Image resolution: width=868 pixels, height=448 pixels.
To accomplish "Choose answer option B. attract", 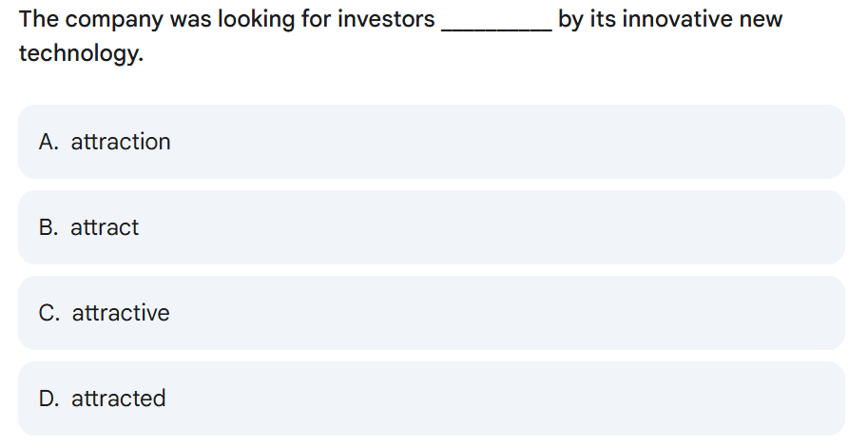I will pyautogui.click(x=432, y=227).
